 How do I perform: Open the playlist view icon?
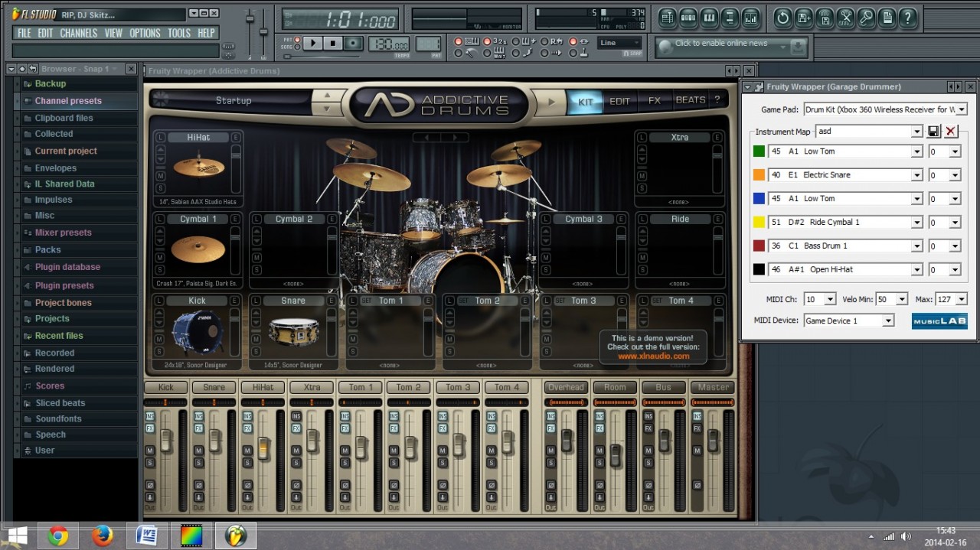667,17
